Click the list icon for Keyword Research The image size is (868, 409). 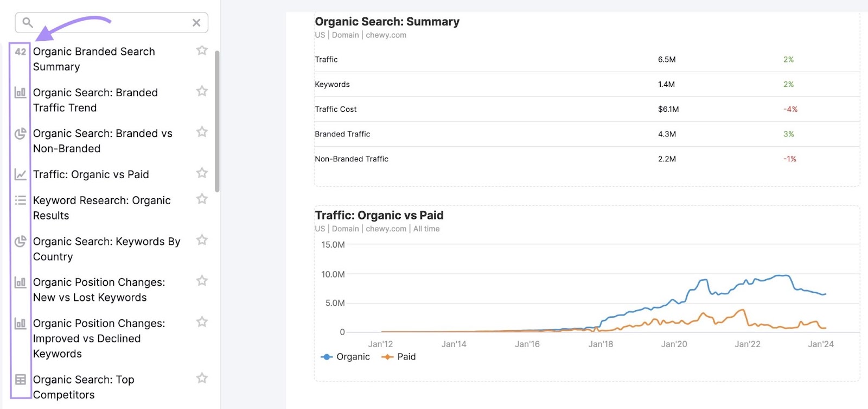[20, 200]
